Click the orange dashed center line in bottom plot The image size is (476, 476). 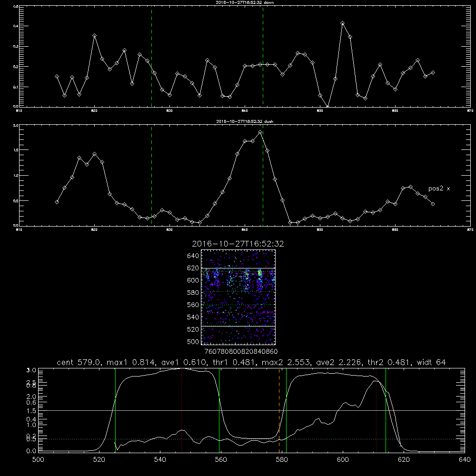point(279,410)
